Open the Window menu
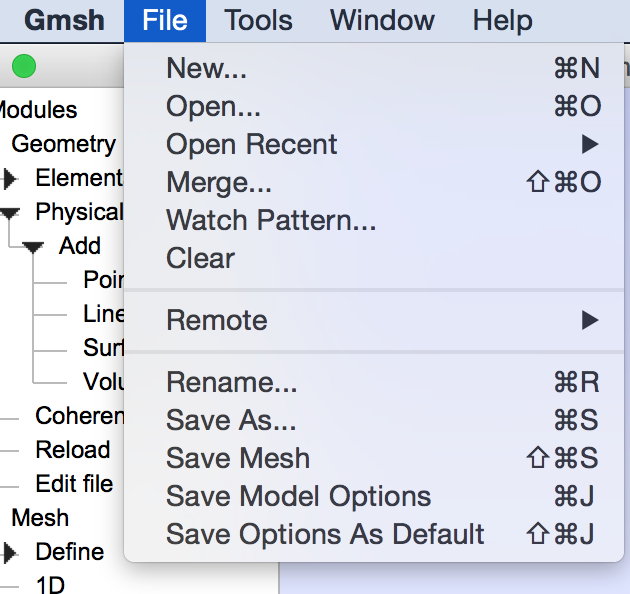The image size is (630, 594). click(x=382, y=20)
